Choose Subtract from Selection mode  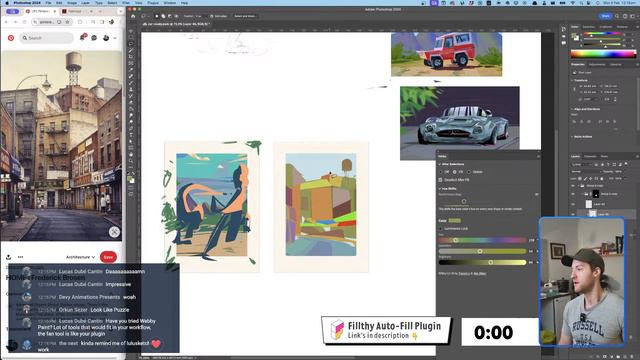tap(169, 16)
